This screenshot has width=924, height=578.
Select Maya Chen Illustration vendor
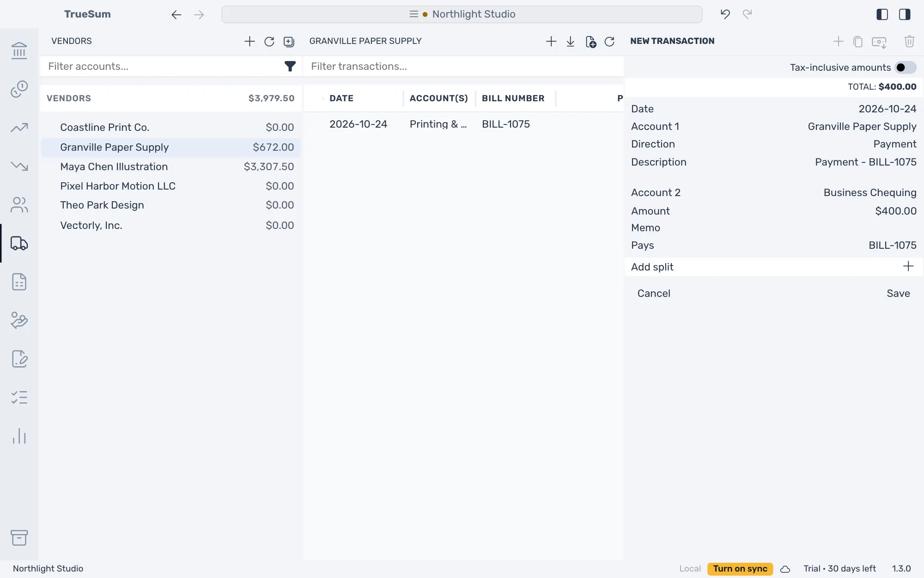click(170, 166)
